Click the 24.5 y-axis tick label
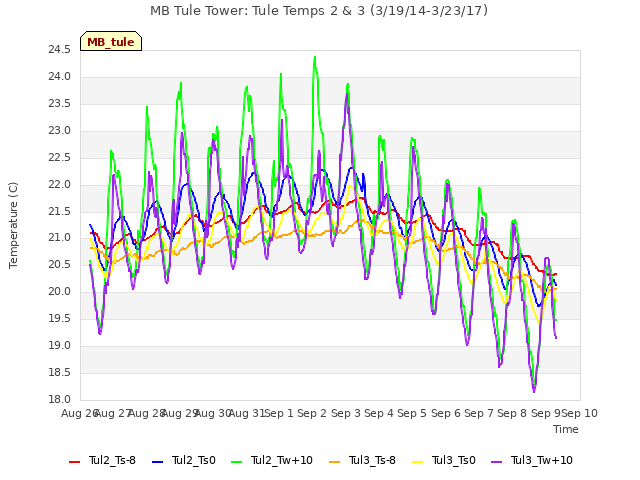Viewport: 640px width, 480px height. coord(60,49)
